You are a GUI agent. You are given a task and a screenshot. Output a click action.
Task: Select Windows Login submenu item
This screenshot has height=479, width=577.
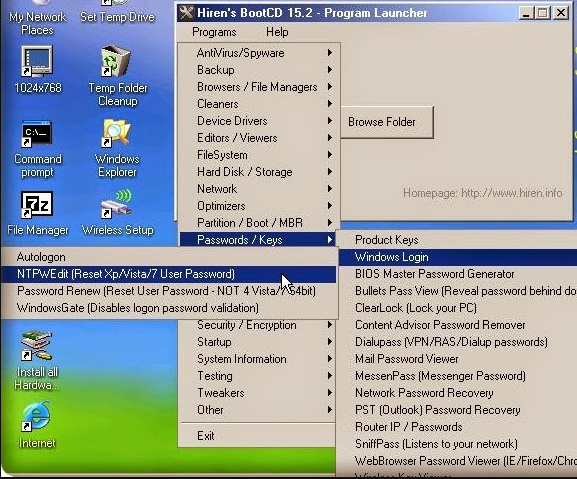click(457, 257)
